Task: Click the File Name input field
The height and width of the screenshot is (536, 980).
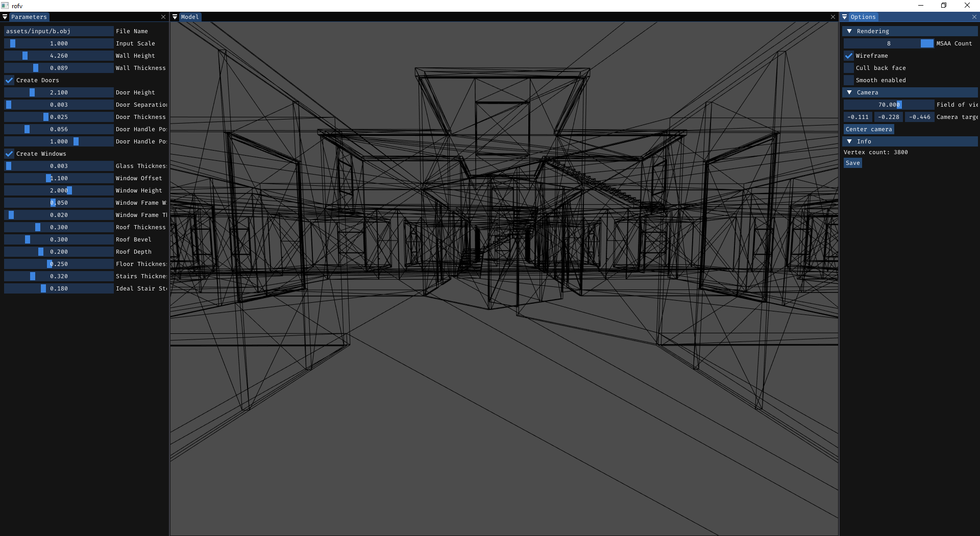Action: coord(59,31)
